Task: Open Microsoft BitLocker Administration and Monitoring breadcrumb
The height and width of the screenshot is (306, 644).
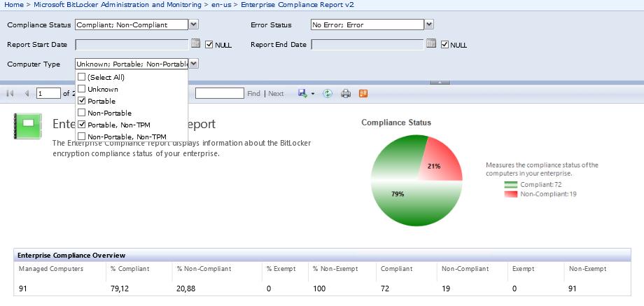Action: coord(118,5)
